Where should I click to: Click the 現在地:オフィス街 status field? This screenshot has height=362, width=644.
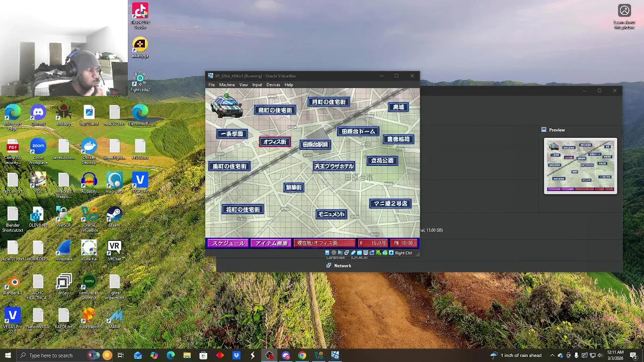(325, 243)
